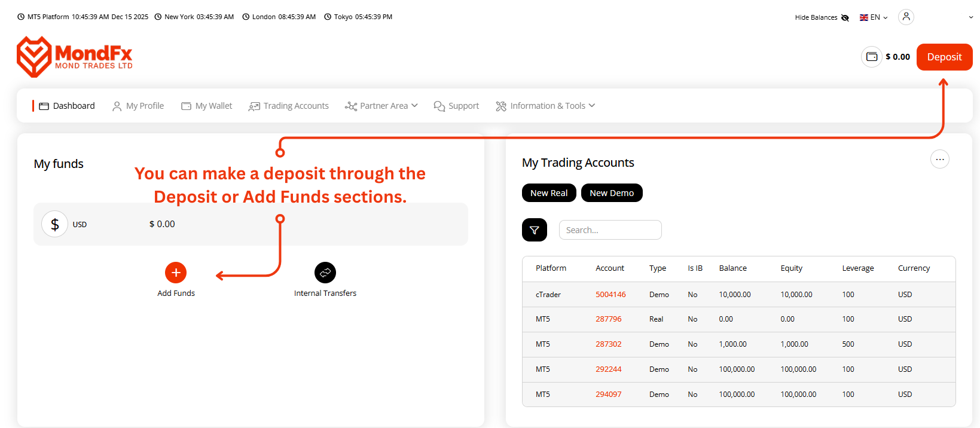
Task: Open account number 287796 link
Action: 609,319
